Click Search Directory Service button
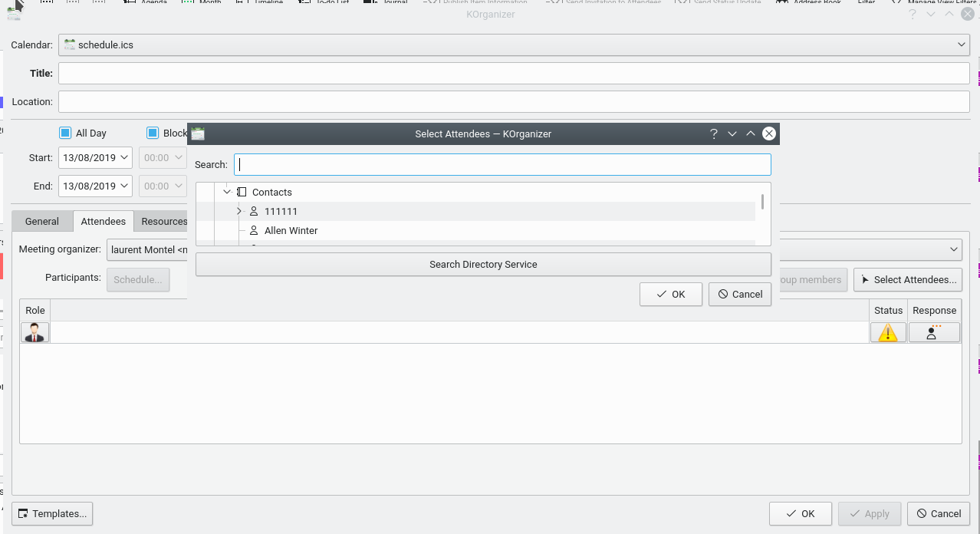Screen dimensions: 980x534 [x=483, y=265]
